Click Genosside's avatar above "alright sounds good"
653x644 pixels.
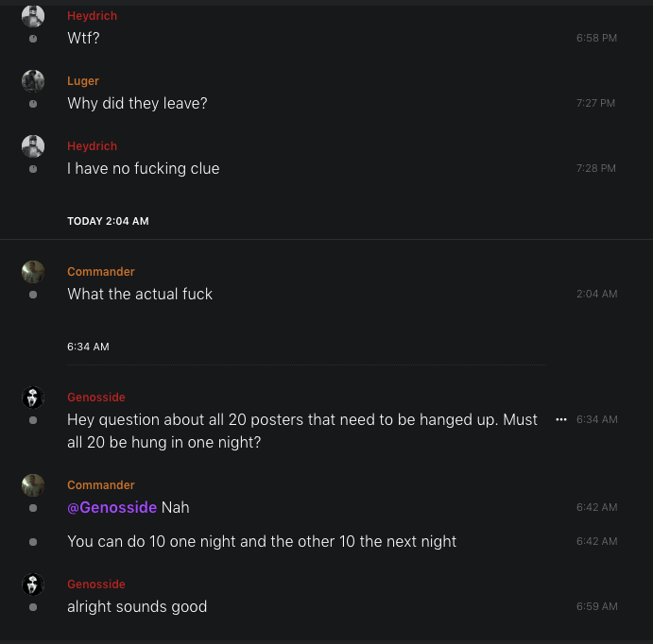tap(33, 585)
